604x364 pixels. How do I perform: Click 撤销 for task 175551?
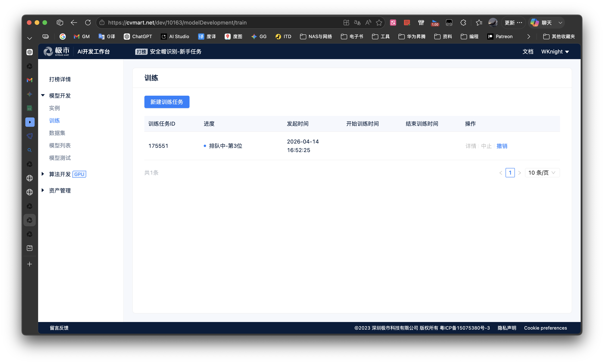tap(502, 146)
